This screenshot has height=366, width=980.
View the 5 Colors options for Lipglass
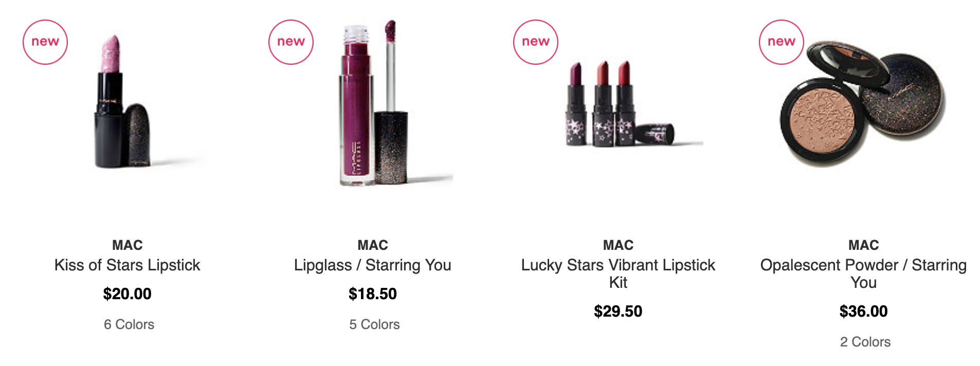coord(374,324)
